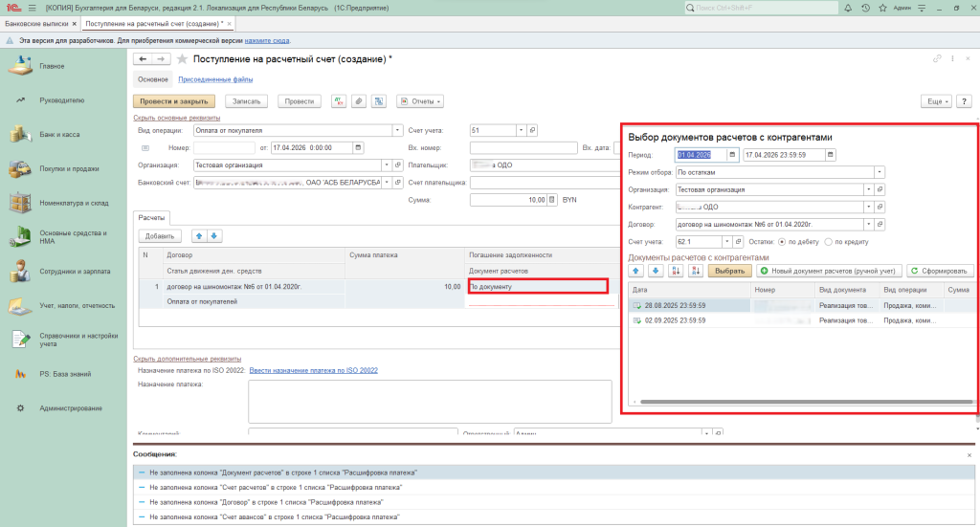Click the 'Назначение платежа' text field

pos(429,400)
